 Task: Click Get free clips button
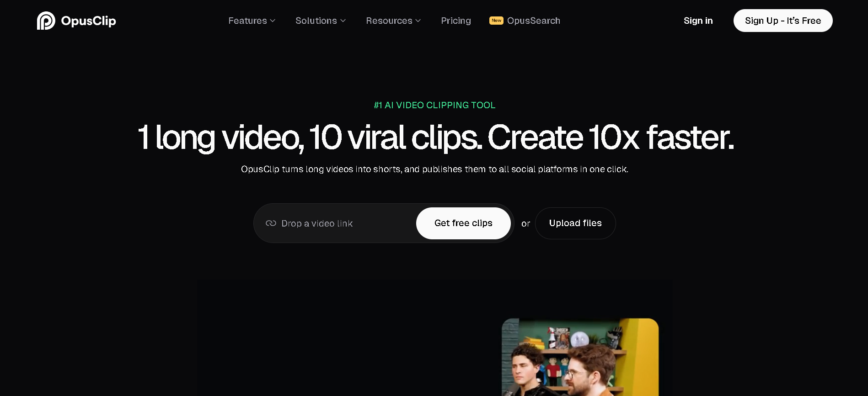[x=463, y=223]
